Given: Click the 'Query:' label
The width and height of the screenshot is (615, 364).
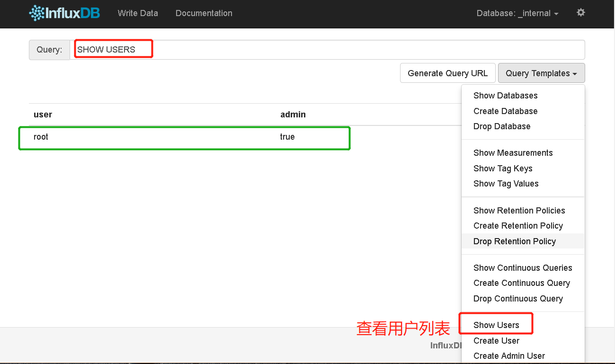Looking at the screenshot, I should pyautogui.click(x=49, y=50).
